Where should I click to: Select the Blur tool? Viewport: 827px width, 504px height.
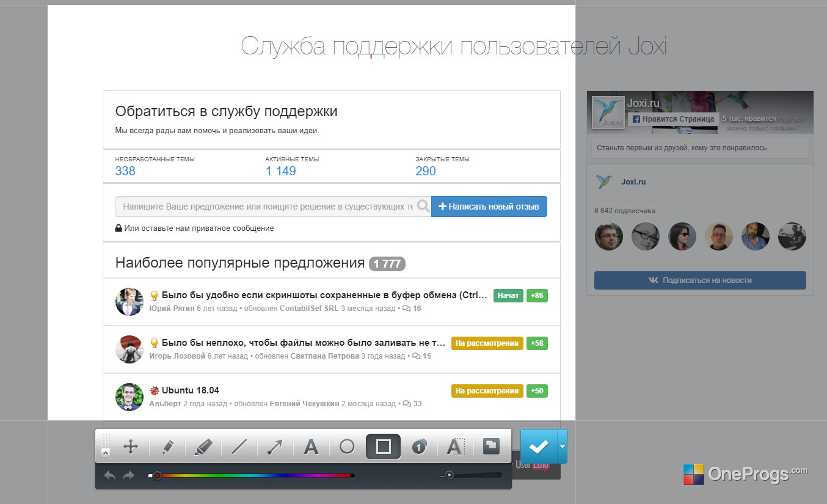point(455,447)
